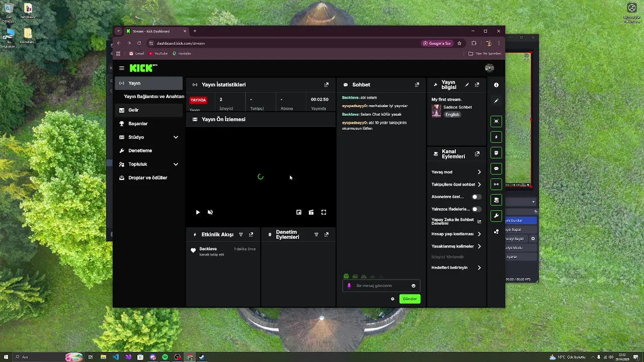Viewport: 644px width, 362px height.
Task: Toggle Yalnızca ifadelerle chat switch
Action: click(x=476, y=209)
